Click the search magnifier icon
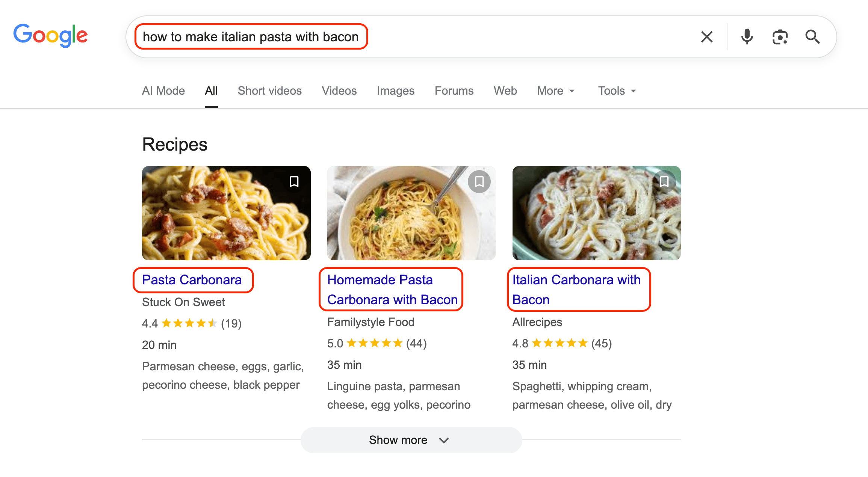868x477 pixels. [x=812, y=36]
